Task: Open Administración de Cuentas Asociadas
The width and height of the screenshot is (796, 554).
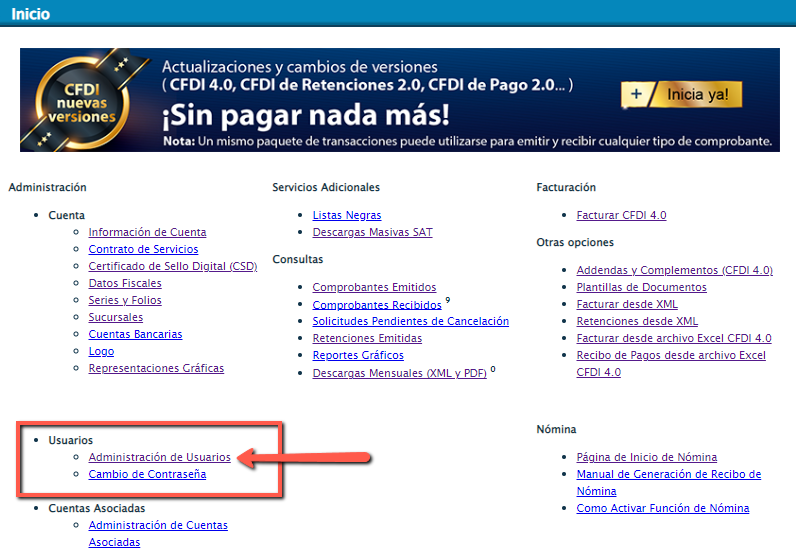Action: (x=158, y=534)
